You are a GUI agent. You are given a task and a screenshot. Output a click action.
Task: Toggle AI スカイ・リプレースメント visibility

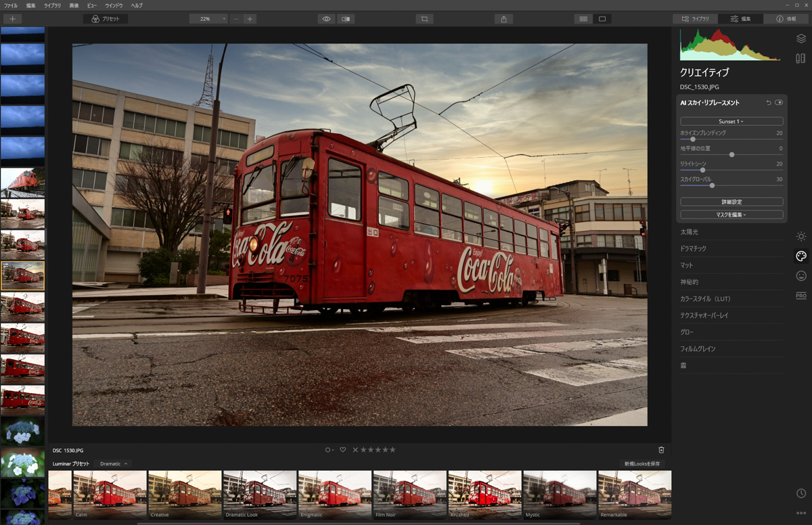[x=779, y=103]
